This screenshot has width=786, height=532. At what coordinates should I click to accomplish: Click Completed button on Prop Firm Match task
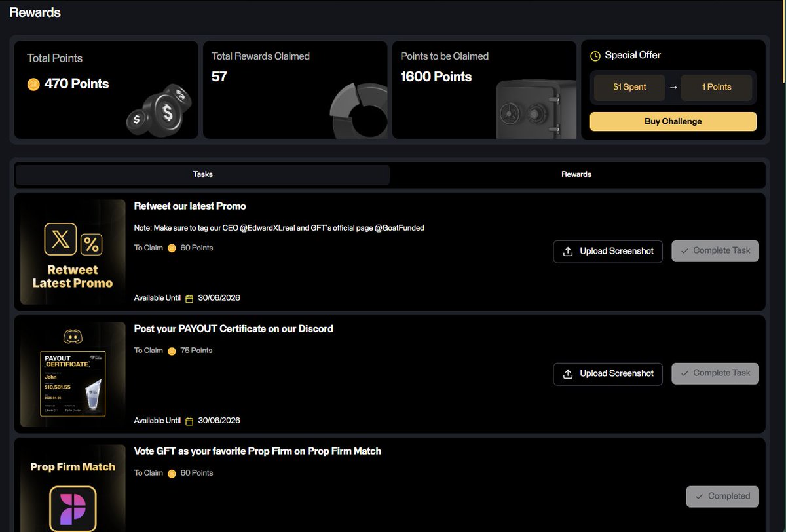[x=722, y=496]
